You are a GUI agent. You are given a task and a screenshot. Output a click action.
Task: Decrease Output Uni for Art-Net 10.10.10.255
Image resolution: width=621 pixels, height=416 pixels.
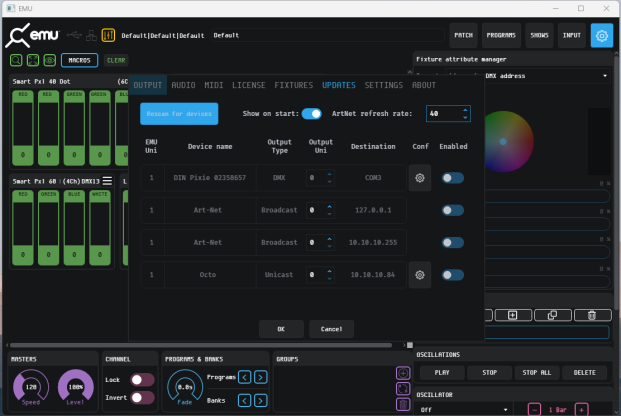[330, 246]
